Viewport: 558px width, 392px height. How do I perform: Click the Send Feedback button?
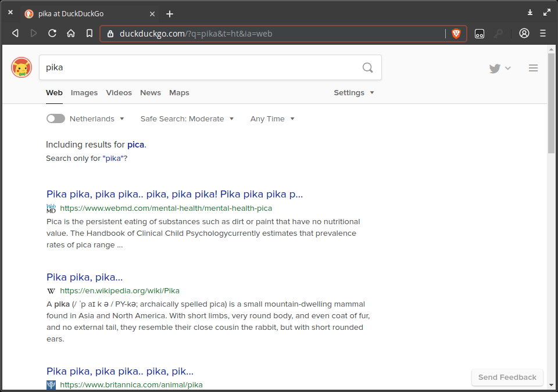507,377
